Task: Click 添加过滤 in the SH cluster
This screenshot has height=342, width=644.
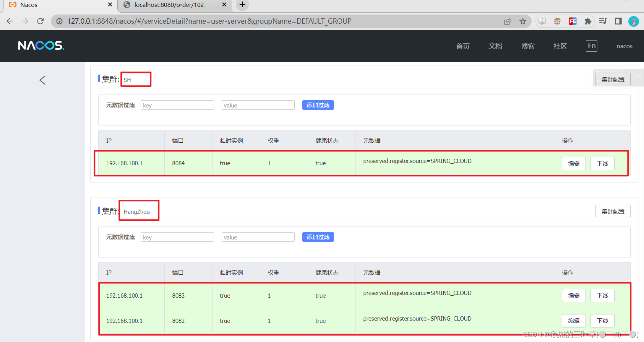Action: (318, 105)
